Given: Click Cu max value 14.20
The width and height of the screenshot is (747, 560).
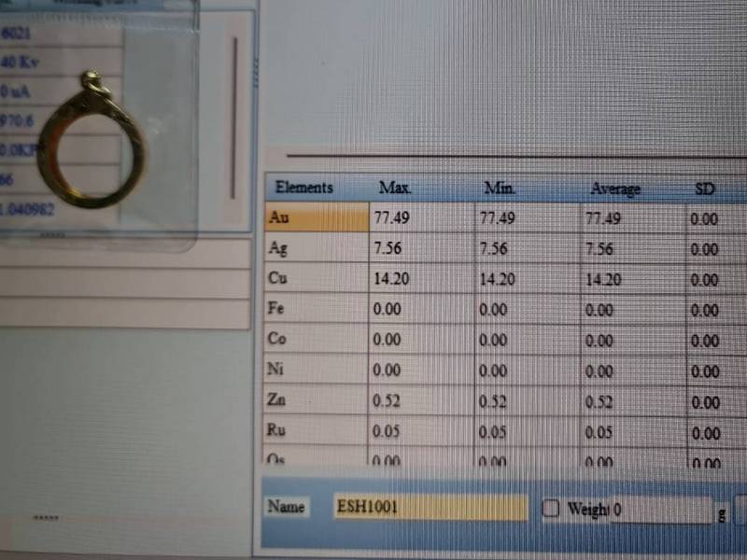Looking at the screenshot, I should (x=391, y=279).
